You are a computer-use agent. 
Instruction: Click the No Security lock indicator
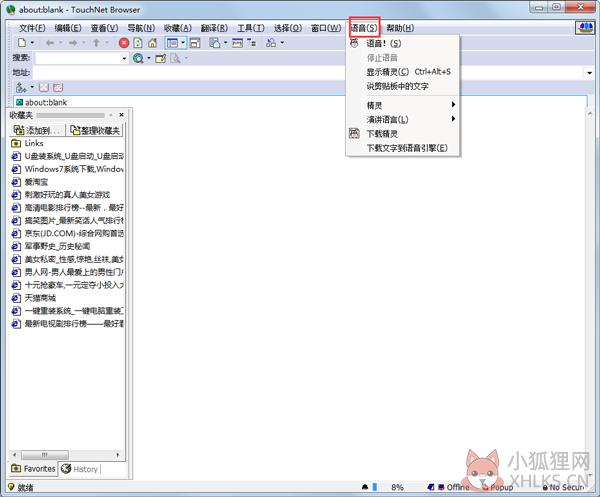tap(563, 487)
